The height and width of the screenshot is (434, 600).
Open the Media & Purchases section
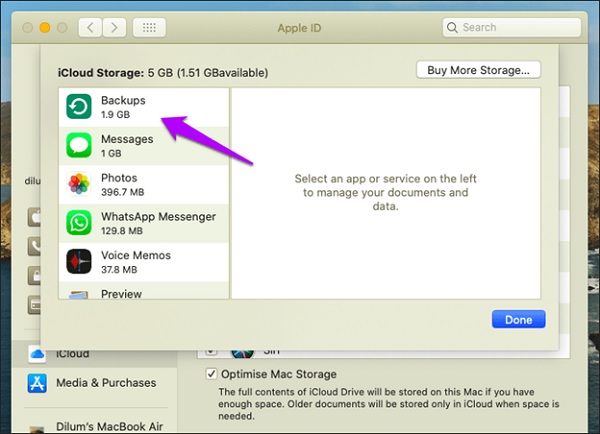tap(106, 383)
